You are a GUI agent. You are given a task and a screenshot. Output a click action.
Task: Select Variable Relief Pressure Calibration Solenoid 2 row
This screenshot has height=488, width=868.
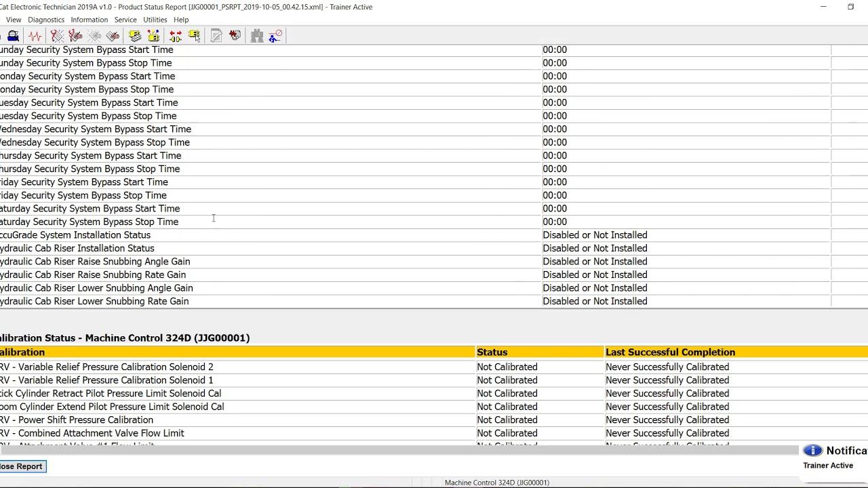pos(434,367)
